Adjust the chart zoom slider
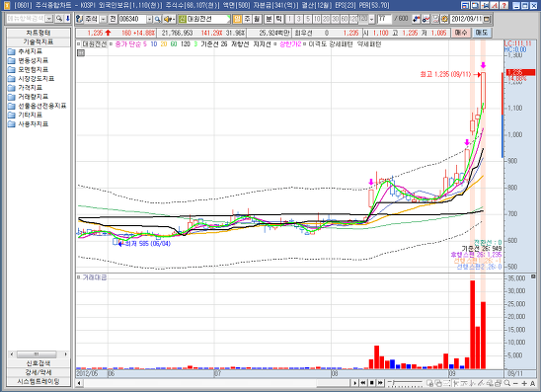 tap(405, 383)
